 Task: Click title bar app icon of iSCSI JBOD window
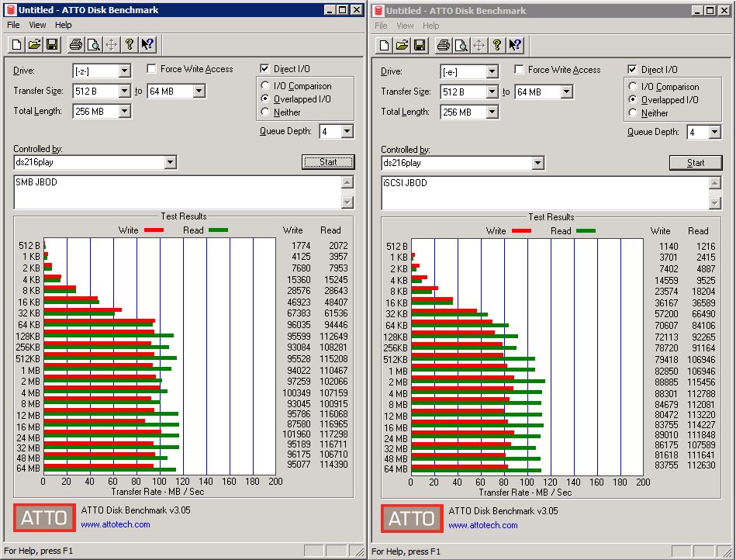coord(378,11)
